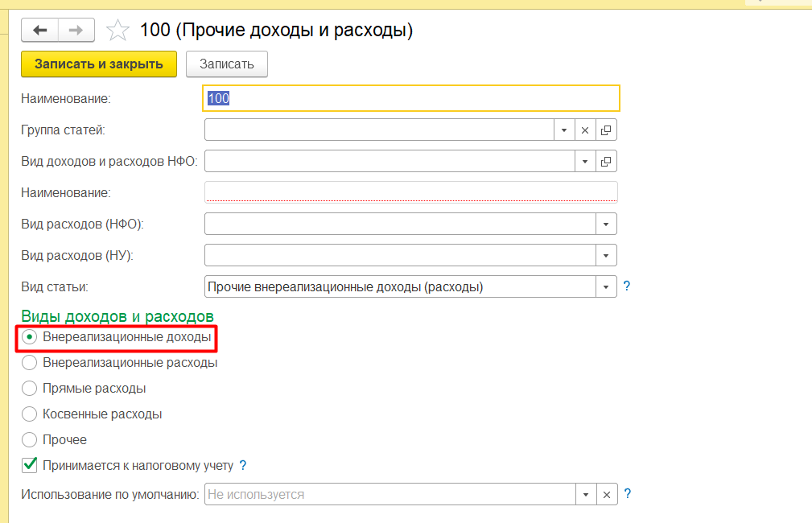This screenshot has width=812, height=523.
Task: Open the Вид доходов и расходов НФО item
Action: tap(607, 162)
